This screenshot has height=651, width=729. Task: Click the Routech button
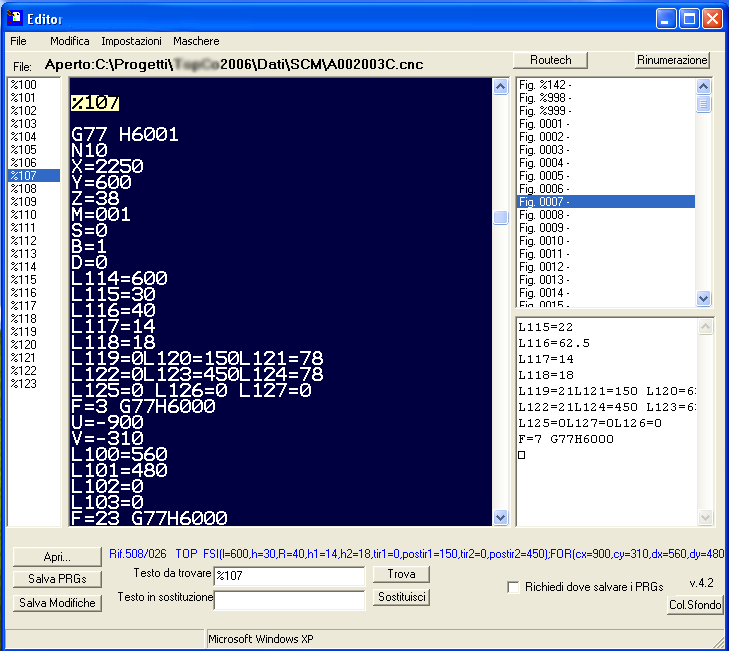550,60
